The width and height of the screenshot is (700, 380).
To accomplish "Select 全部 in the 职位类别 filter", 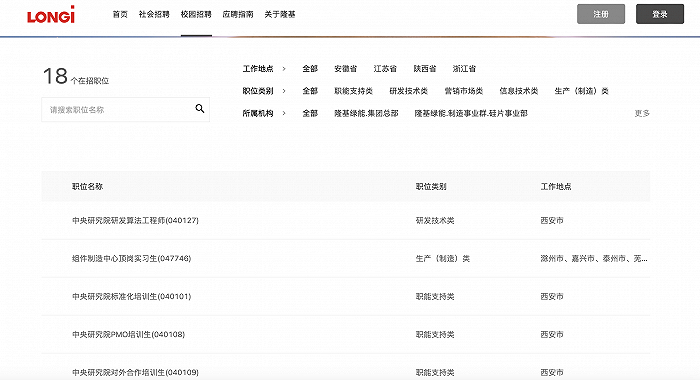I will 310,91.
